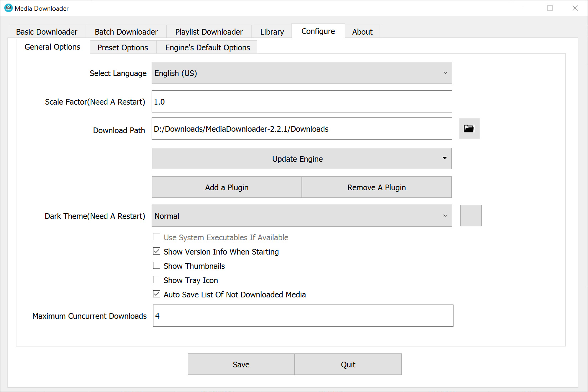Close the Media Downloader window
Screen dimensions: 588x392
[x=575, y=8]
